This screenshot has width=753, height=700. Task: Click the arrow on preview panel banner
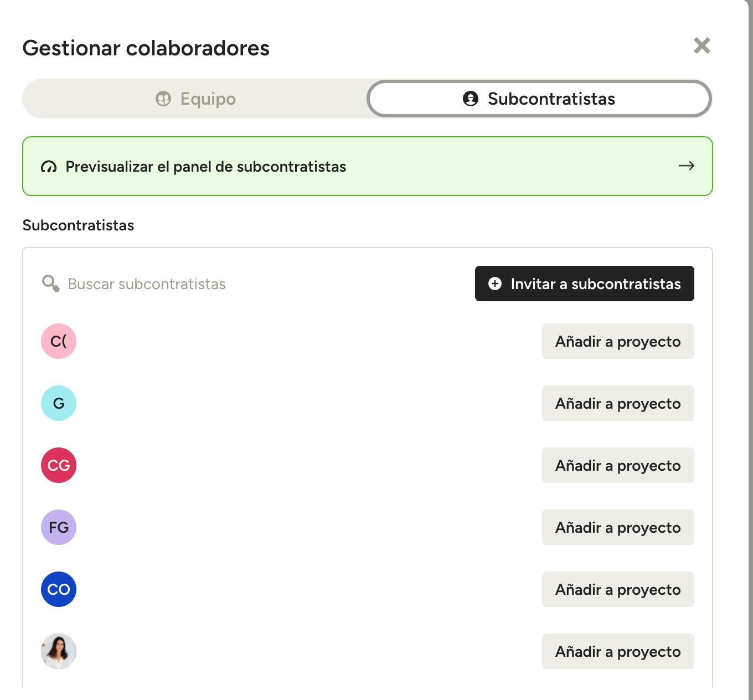686,166
